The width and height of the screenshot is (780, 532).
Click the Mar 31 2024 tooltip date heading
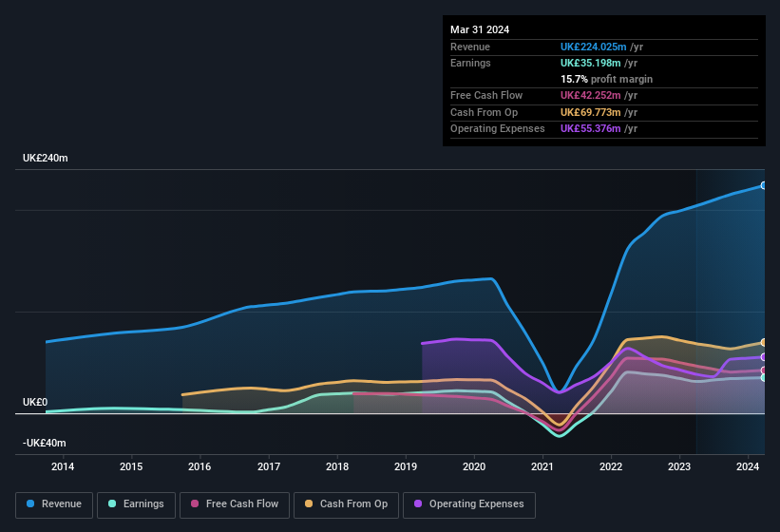480,29
